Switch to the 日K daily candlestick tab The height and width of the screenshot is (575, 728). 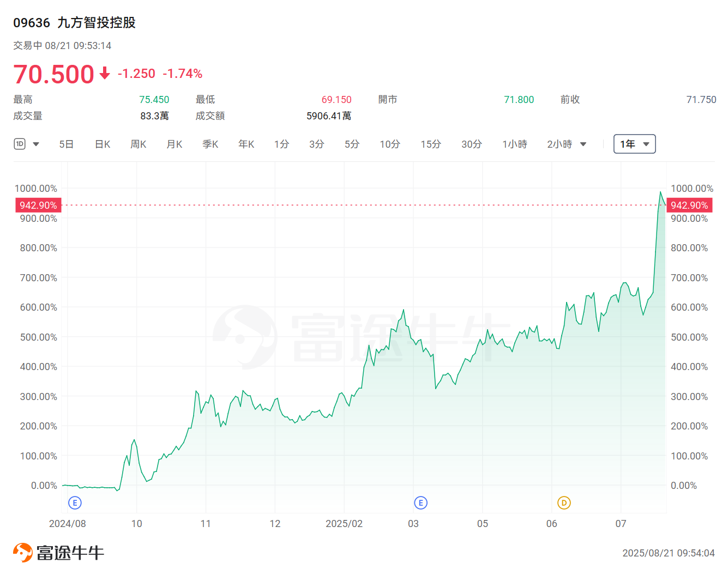coord(102,144)
